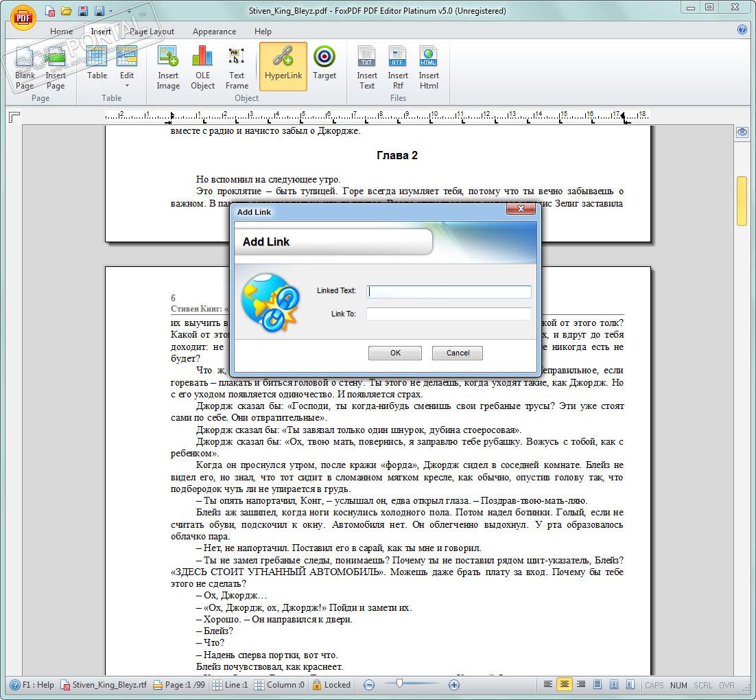Set align left in status bar
The width and height of the screenshot is (756, 700).
coord(547,685)
